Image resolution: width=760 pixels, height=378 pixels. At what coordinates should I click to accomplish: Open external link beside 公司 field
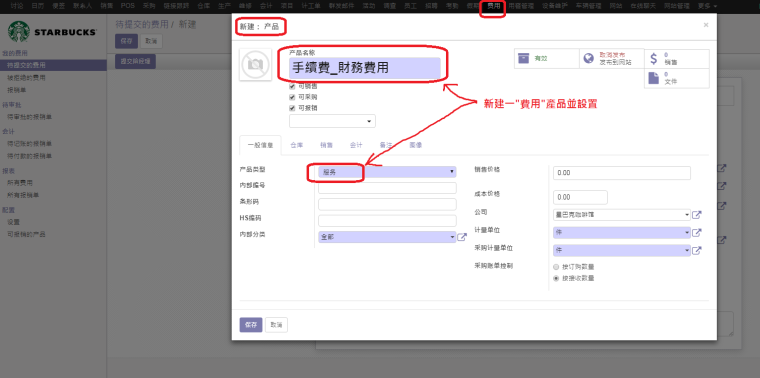point(697,215)
